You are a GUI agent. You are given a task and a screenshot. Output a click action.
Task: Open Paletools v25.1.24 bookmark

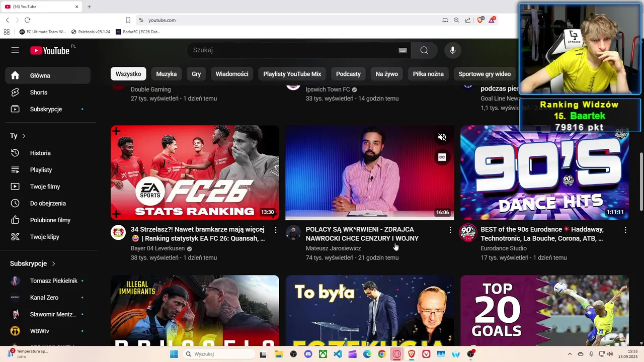click(x=91, y=32)
